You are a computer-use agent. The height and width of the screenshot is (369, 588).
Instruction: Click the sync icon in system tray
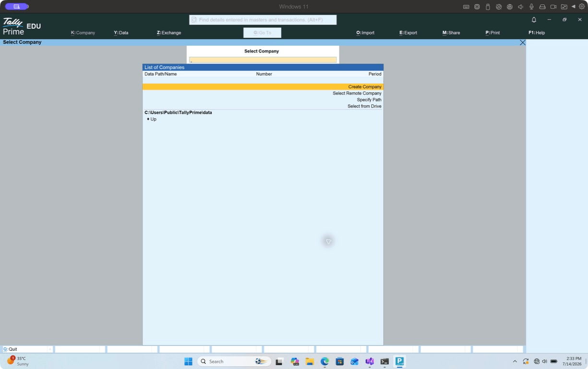(526, 361)
